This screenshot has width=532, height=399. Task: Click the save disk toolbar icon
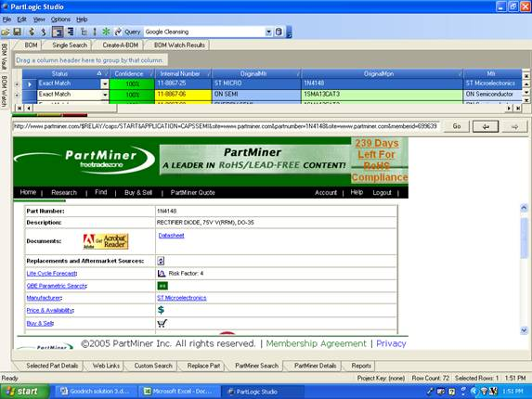pyautogui.click(x=17, y=32)
